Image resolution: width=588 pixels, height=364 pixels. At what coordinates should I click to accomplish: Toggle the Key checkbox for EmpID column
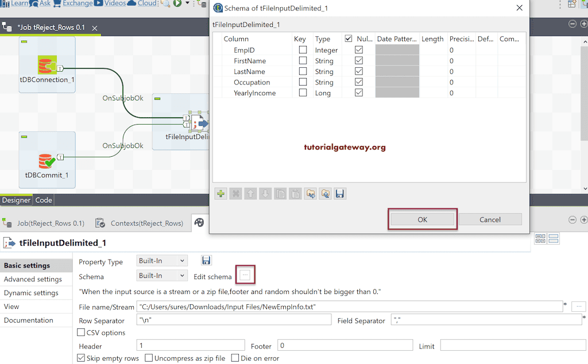click(303, 50)
